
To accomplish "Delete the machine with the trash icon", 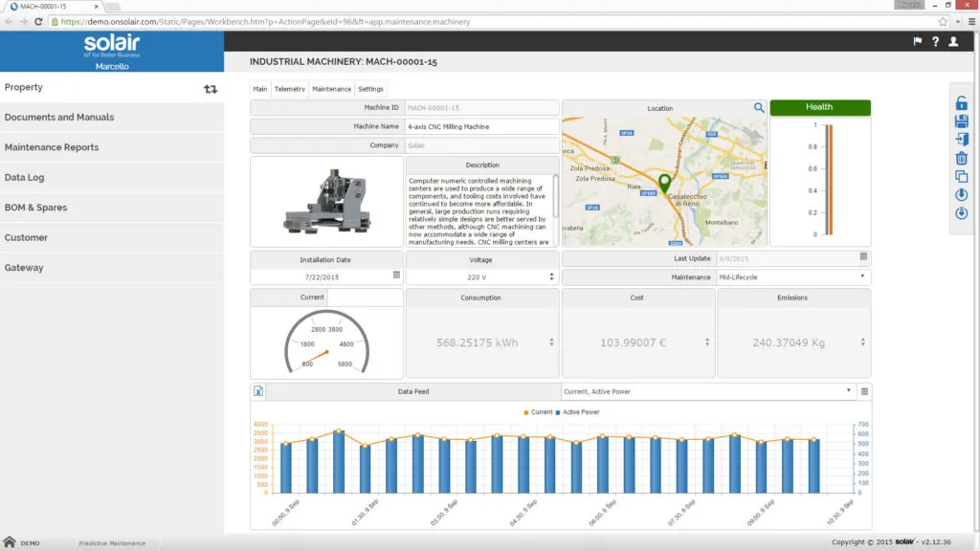I will (962, 158).
